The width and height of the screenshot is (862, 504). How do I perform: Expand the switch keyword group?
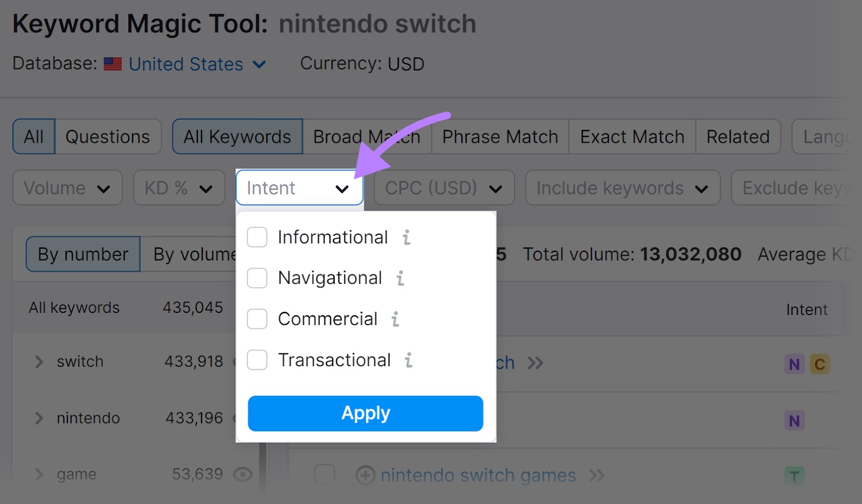pyautogui.click(x=39, y=362)
